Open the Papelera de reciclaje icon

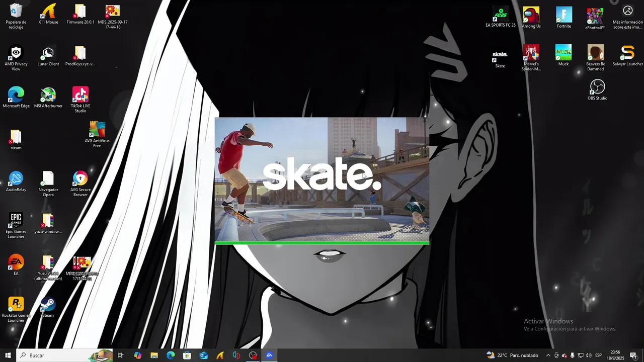16,16
